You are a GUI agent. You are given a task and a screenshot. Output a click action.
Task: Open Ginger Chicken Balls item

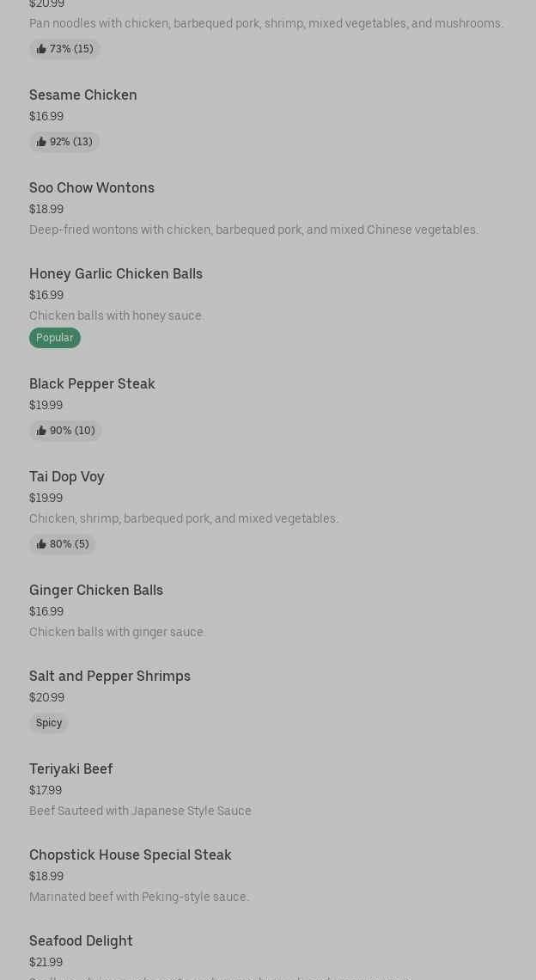tap(96, 590)
